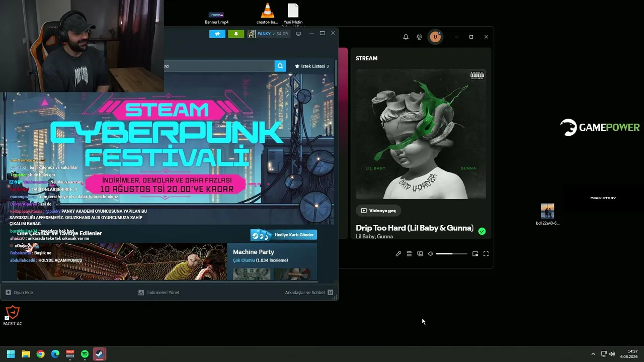This screenshot has width=644, height=362.
Task: Click the Hediye Kartı Gönder button
Action: pyautogui.click(x=284, y=235)
